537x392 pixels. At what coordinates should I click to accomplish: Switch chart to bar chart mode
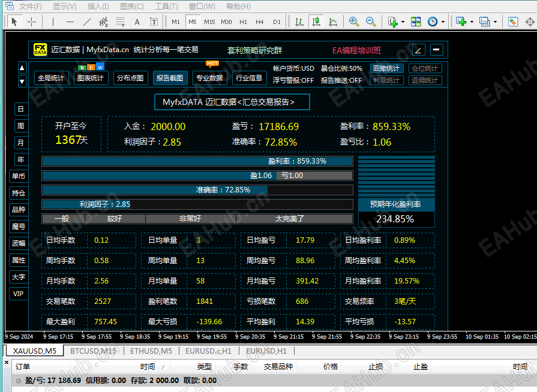[x=299, y=22]
